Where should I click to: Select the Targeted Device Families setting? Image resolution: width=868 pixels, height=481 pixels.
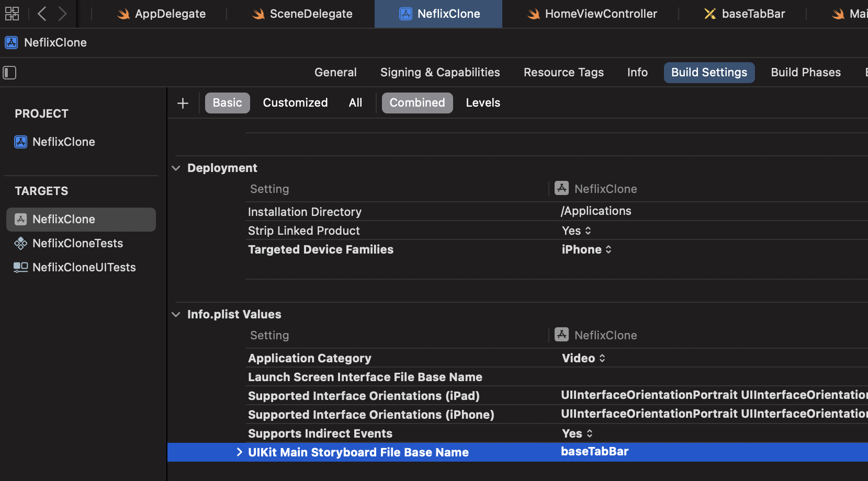(x=321, y=249)
